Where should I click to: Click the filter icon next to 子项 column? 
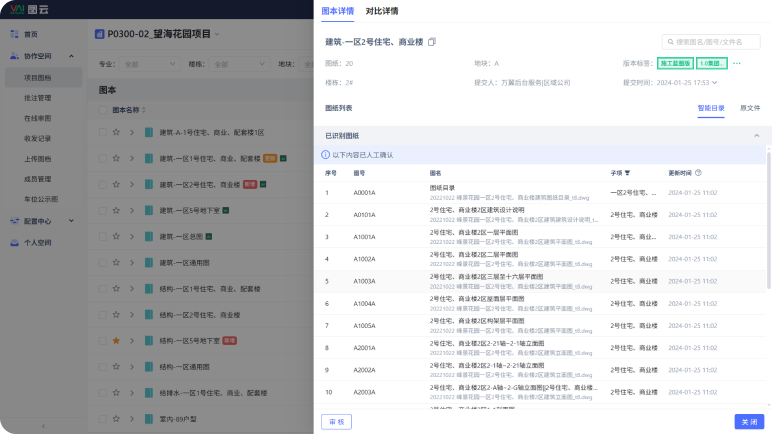tap(628, 173)
